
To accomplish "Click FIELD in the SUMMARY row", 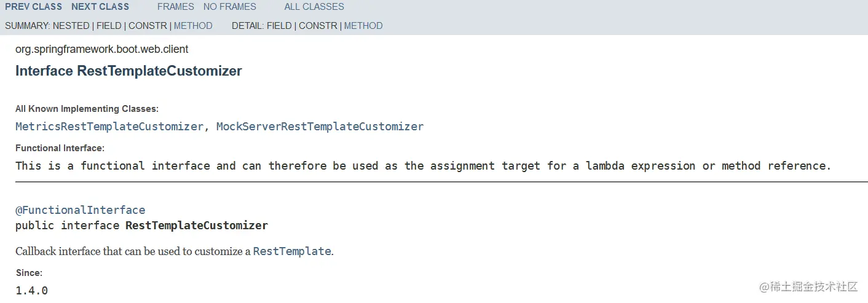I will point(109,26).
